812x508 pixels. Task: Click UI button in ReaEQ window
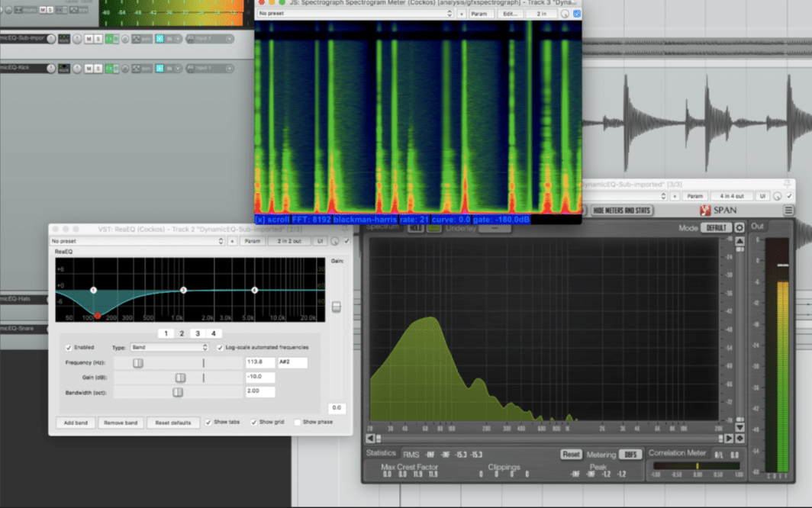coord(320,241)
